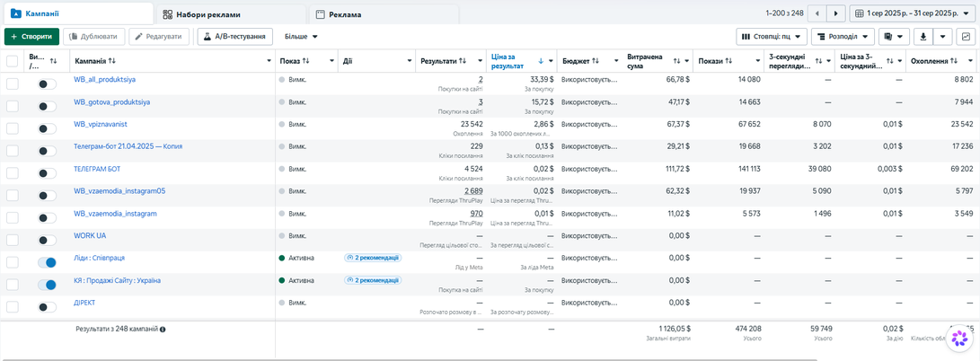This screenshot has width=980, height=361.
Task: Open the WB_all_produktsiya campaign link
Action: click(x=104, y=79)
